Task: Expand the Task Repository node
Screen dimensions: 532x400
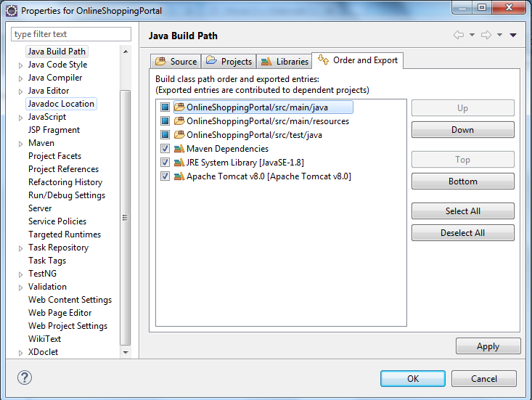Action: click(x=21, y=248)
